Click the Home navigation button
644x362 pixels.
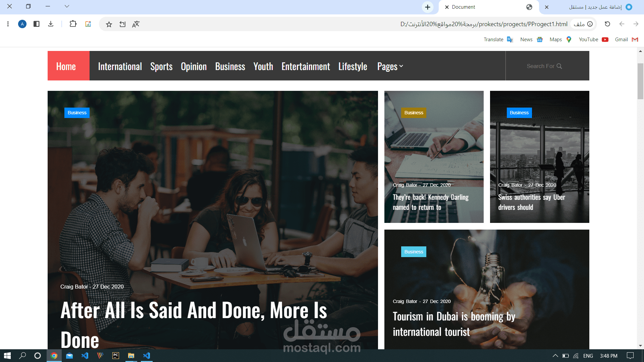[66, 66]
